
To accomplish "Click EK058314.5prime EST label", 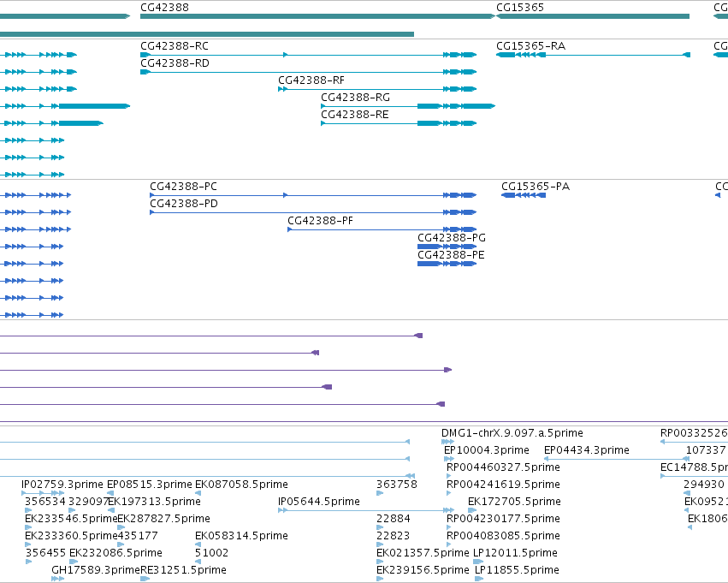I will pos(241,536).
